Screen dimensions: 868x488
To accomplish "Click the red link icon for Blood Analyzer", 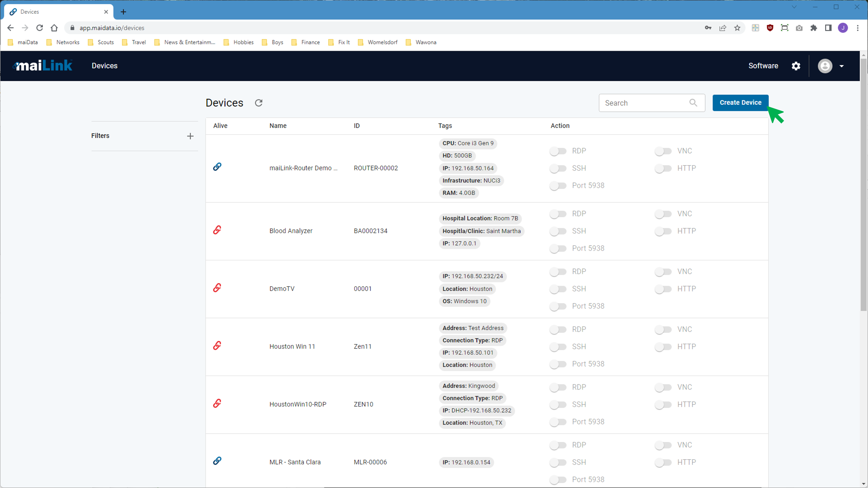I will [x=217, y=230].
